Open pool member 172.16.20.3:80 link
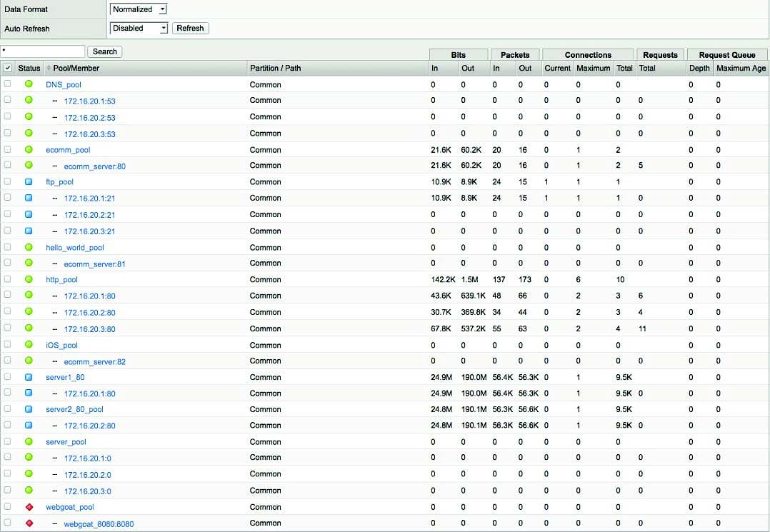Viewport: 770px width, 532px height. [x=89, y=328]
